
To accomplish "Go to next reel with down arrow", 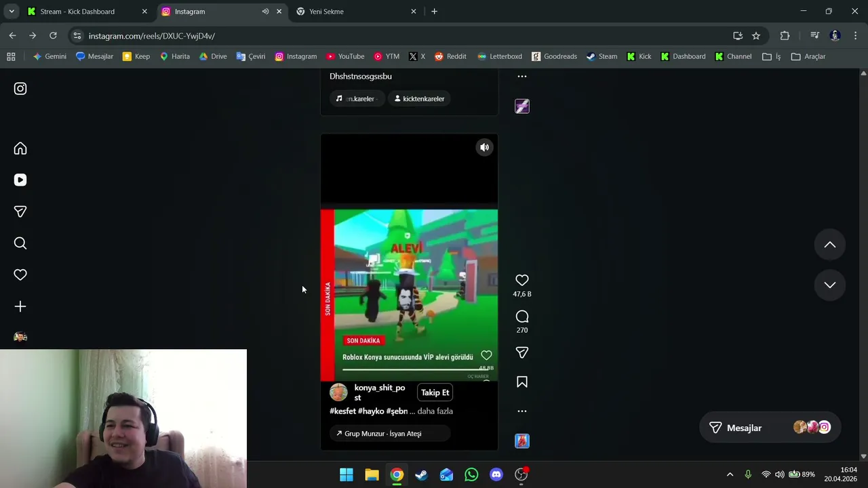I will (x=830, y=285).
